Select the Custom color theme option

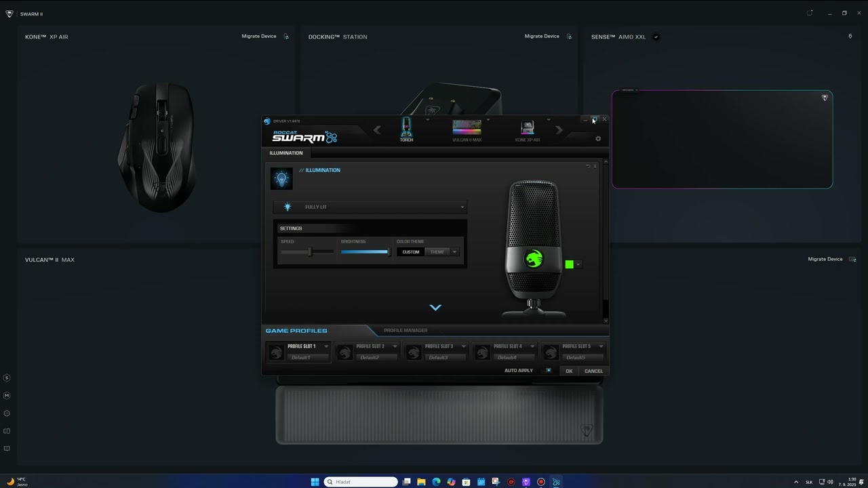(411, 252)
